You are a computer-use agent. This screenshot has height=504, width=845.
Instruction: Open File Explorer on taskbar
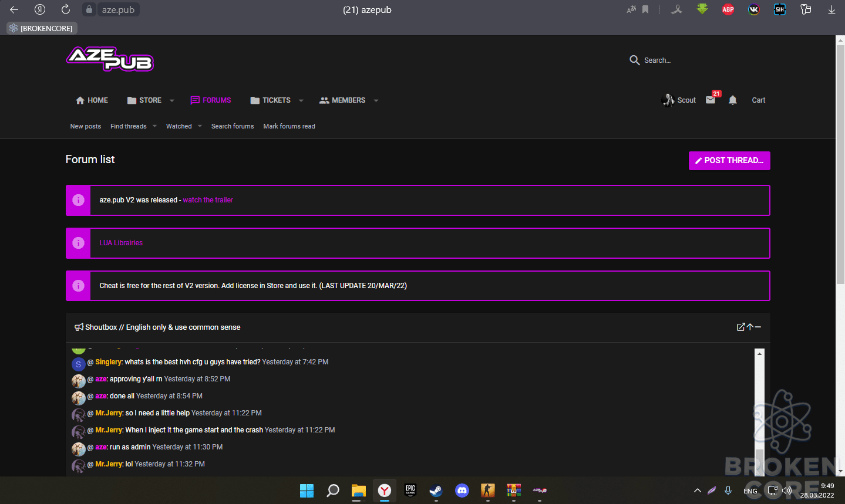[x=359, y=490]
